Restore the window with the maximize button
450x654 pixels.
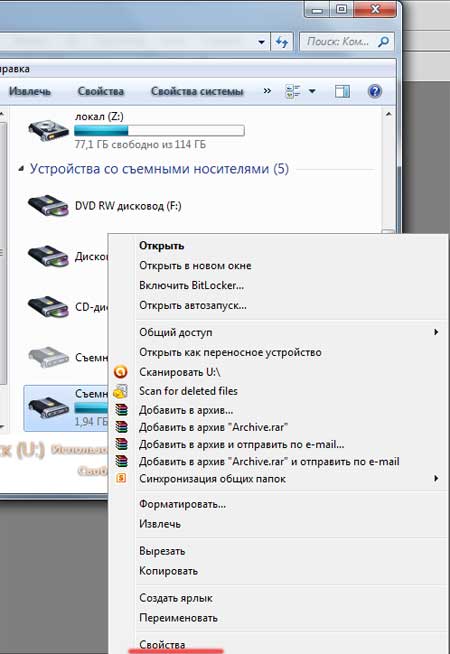[342, 9]
